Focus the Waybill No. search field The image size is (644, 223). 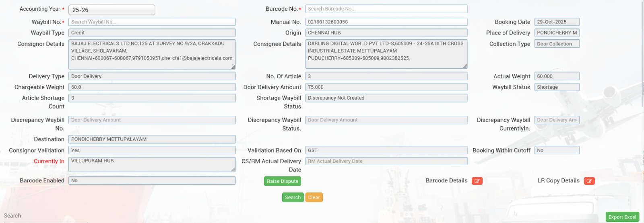click(x=152, y=22)
